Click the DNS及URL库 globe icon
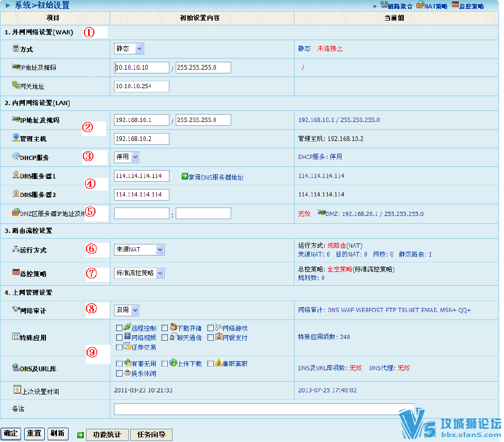 click(x=16, y=368)
